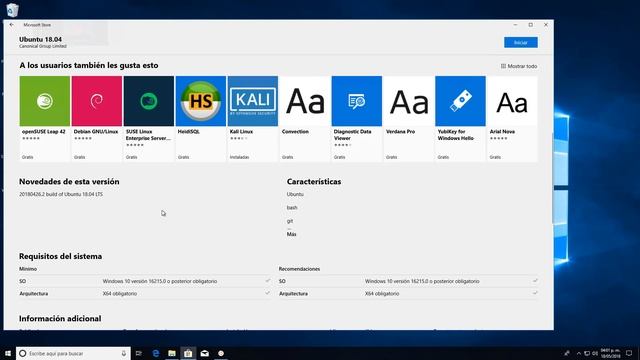This screenshot has width=640, height=360.
Task: Open the Debian GNU/Linux app tile
Action: click(x=97, y=118)
